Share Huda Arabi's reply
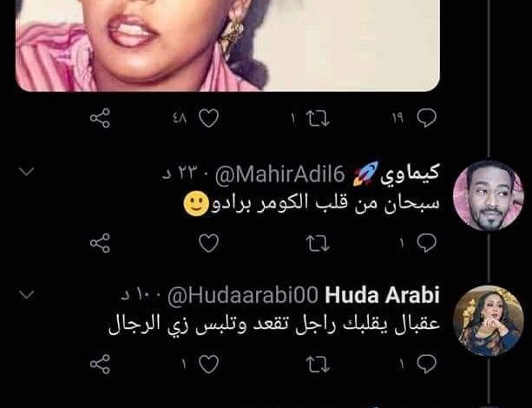This screenshot has height=408, width=532. (100, 365)
